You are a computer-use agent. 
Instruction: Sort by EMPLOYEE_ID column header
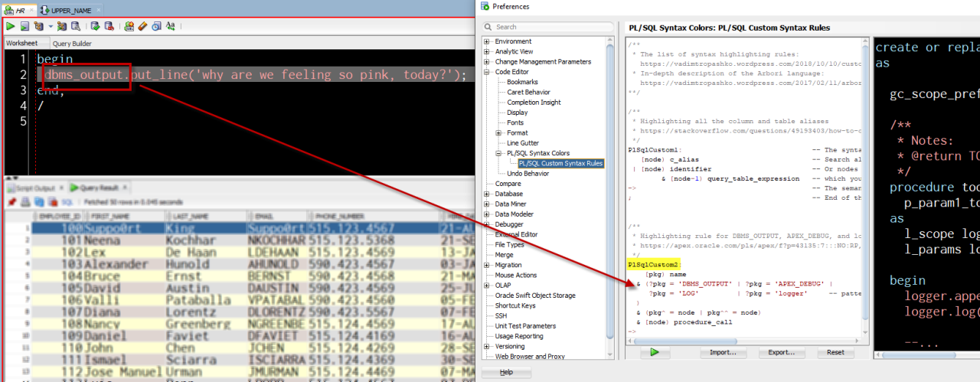(59, 217)
